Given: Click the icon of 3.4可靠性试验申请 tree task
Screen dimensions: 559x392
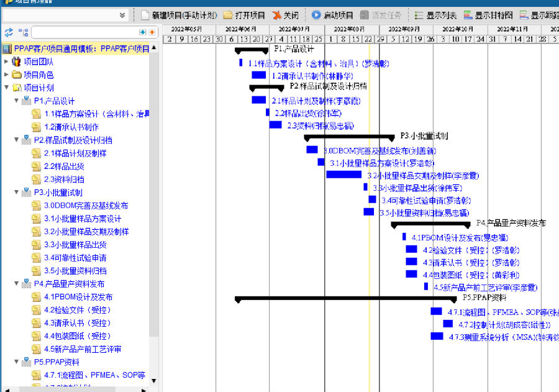Looking at the screenshot, I should pyautogui.click(x=37, y=258).
